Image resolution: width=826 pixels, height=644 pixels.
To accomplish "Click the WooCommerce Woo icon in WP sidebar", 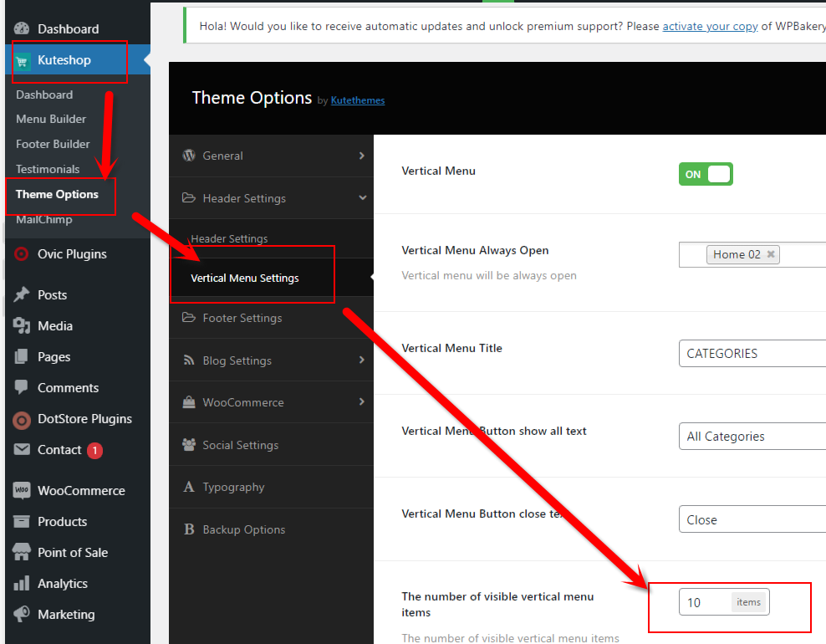I will (22, 491).
